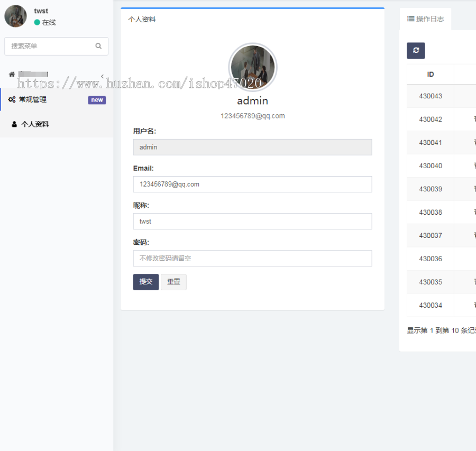Click the gears icon beside 常规管理
The height and width of the screenshot is (451, 476).
pos(12,99)
